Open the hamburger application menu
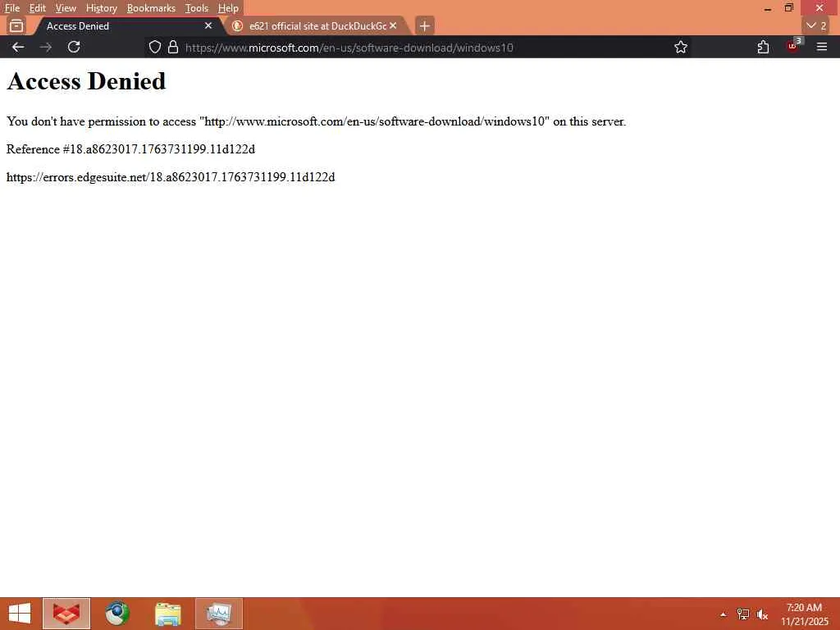840x630 pixels. pyautogui.click(x=822, y=47)
